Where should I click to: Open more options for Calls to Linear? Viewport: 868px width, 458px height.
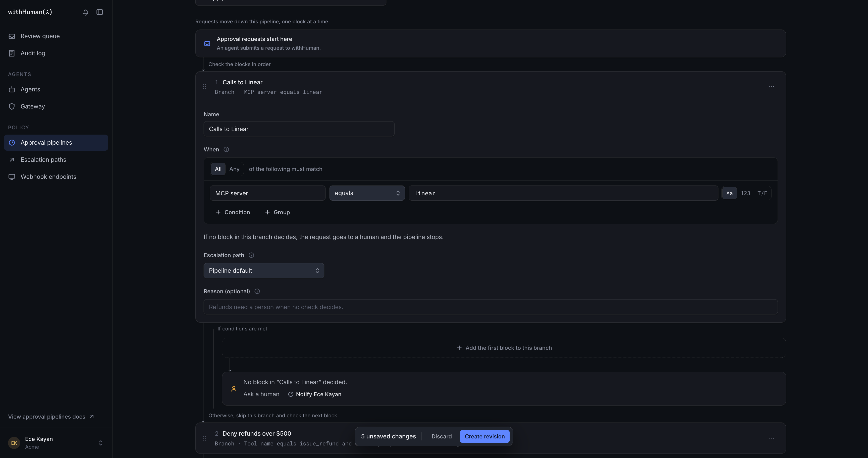pos(771,87)
